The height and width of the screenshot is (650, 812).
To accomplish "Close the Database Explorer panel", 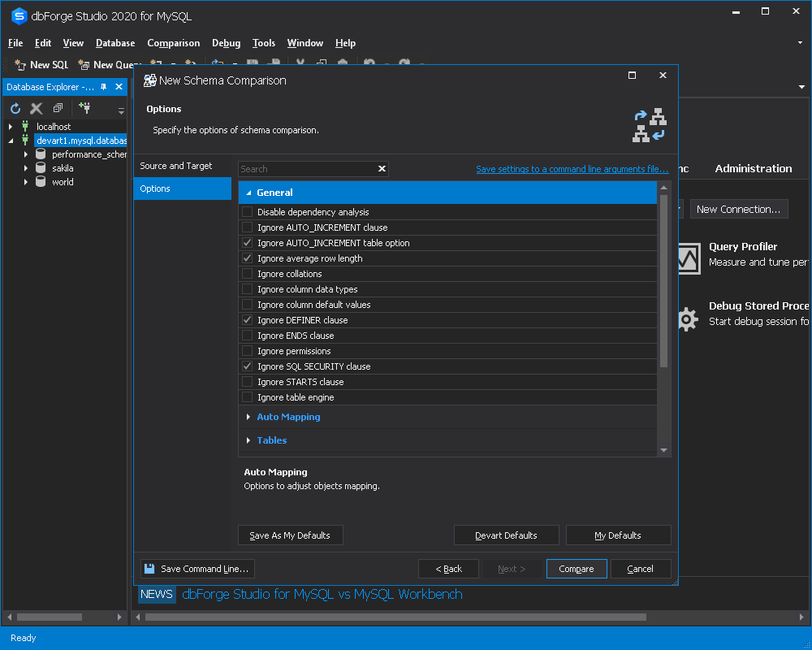I will (x=119, y=87).
